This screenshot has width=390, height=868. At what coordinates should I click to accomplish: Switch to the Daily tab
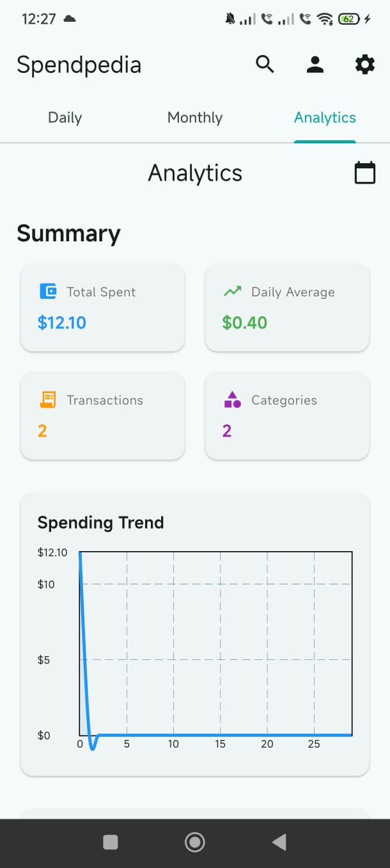[x=65, y=118]
